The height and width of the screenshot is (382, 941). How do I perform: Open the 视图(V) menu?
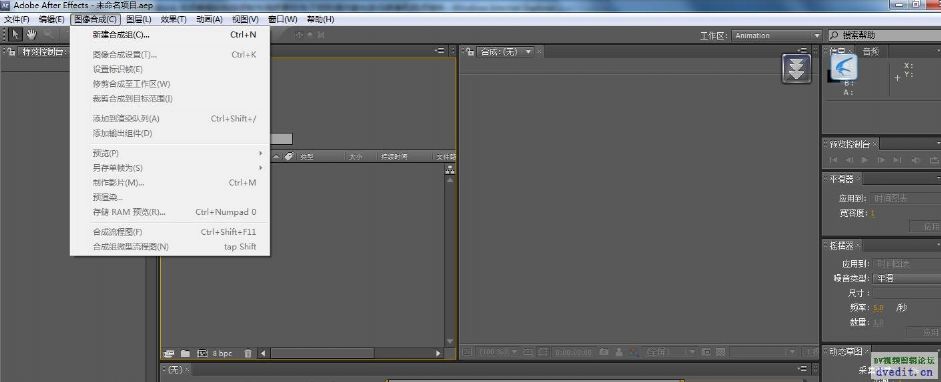[x=245, y=19]
